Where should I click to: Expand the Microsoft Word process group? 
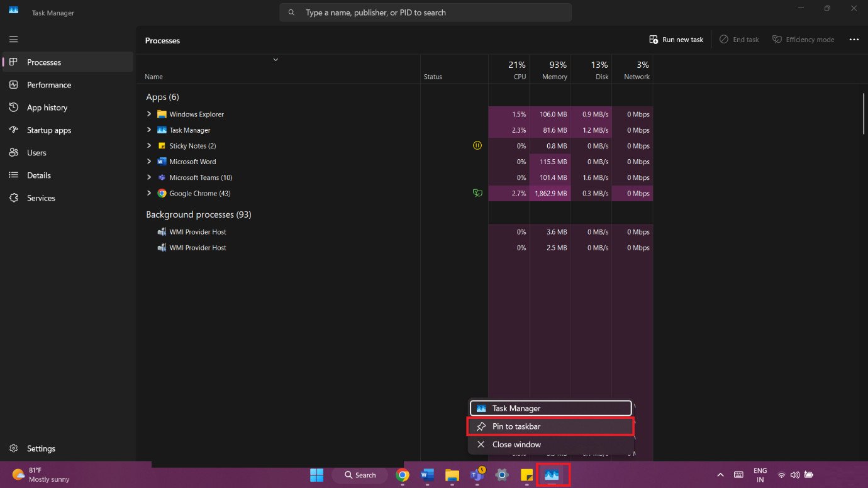point(149,161)
